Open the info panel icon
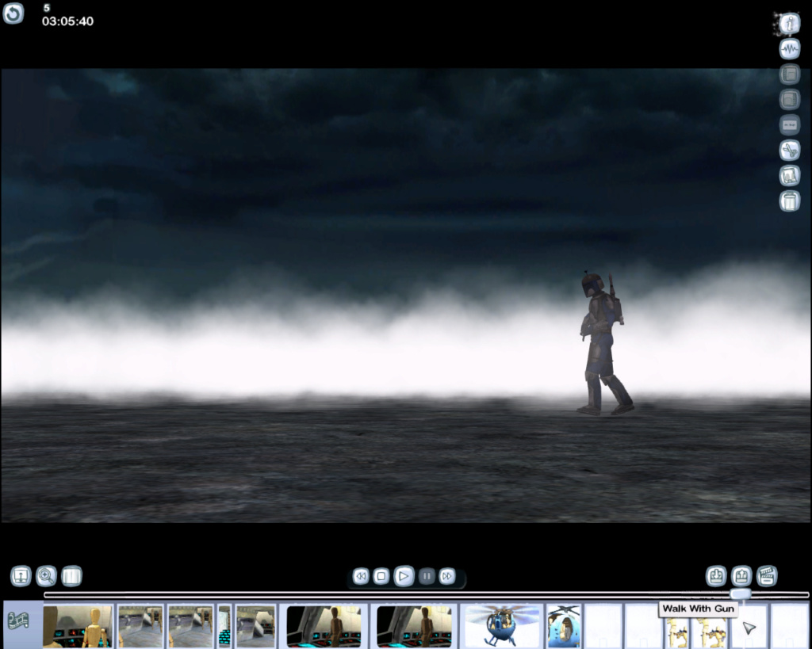Image resolution: width=812 pixels, height=649 pixels. coord(790,23)
